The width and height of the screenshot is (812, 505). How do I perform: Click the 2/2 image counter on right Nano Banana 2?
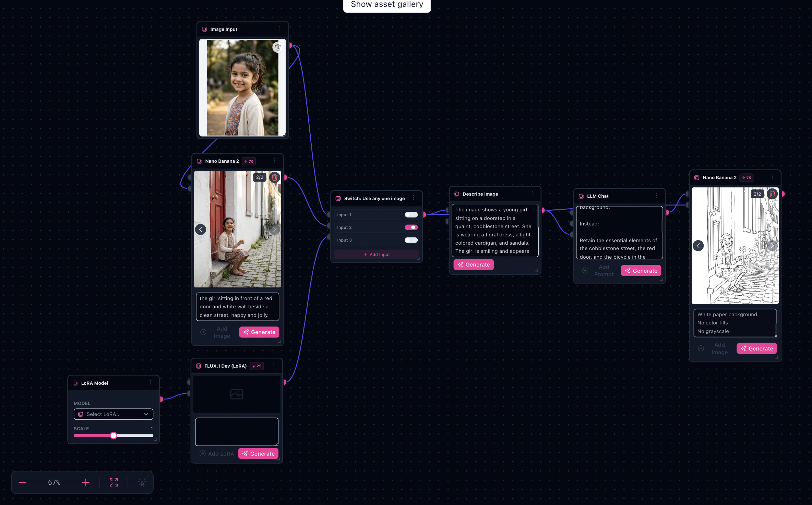tap(757, 194)
